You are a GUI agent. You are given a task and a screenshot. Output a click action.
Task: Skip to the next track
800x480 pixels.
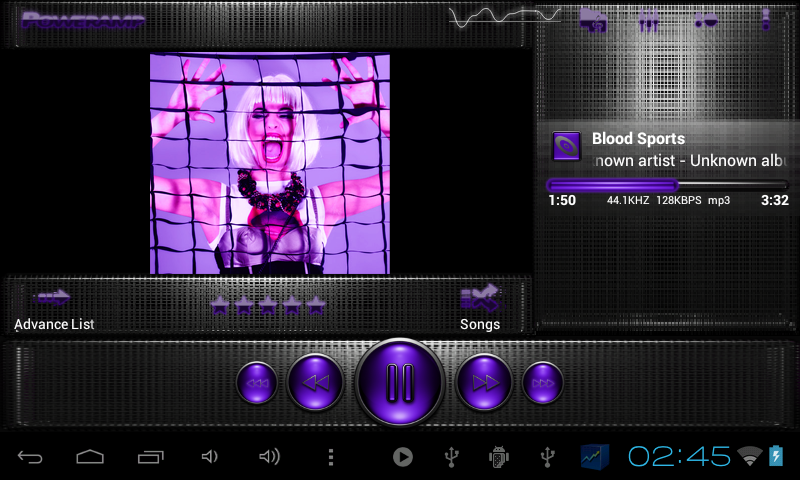pos(484,382)
